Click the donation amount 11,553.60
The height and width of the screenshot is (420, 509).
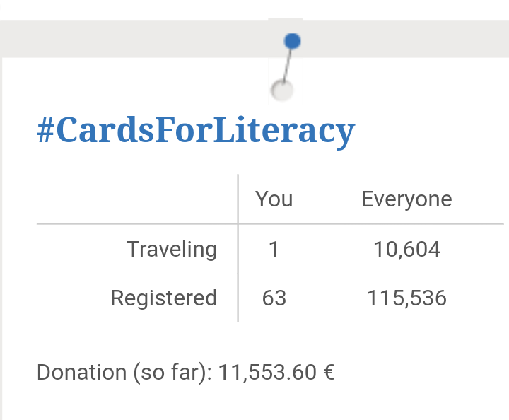tap(267, 373)
